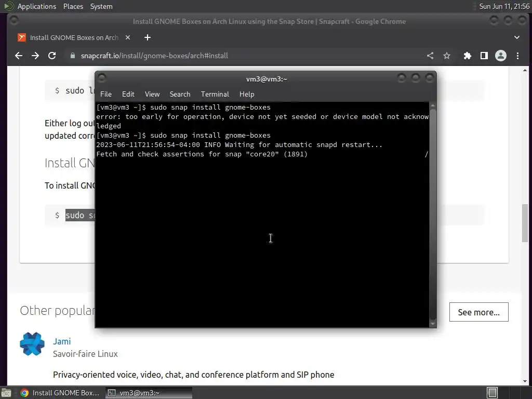Maximize the terminal window
This screenshot has height=399, width=532.
415,78
